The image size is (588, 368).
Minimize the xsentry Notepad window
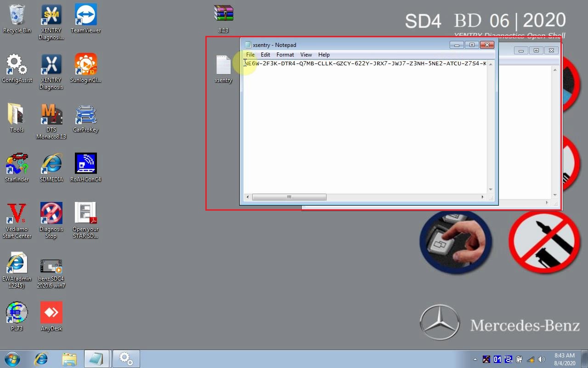pyautogui.click(x=457, y=45)
